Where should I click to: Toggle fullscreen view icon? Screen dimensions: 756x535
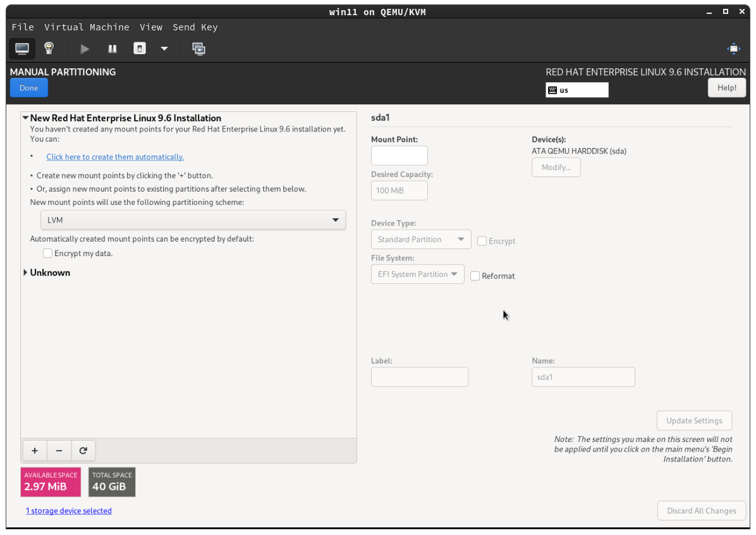[x=733, y=49]
